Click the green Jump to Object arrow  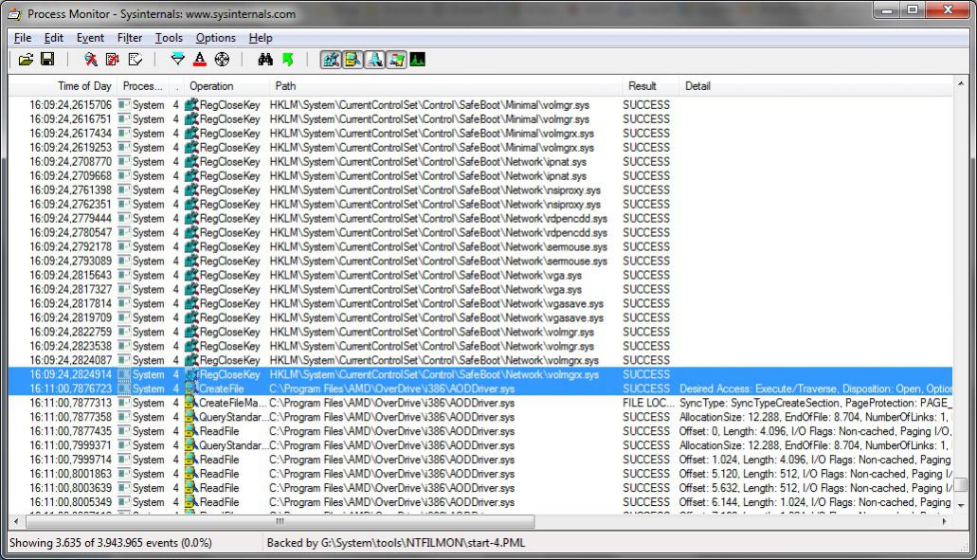(287, 60)
